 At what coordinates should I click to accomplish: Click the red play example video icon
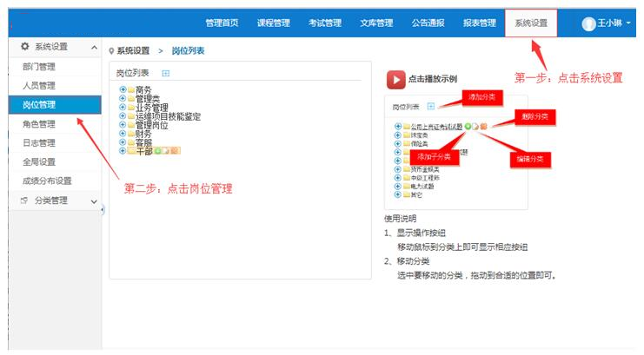click(395, 79)
